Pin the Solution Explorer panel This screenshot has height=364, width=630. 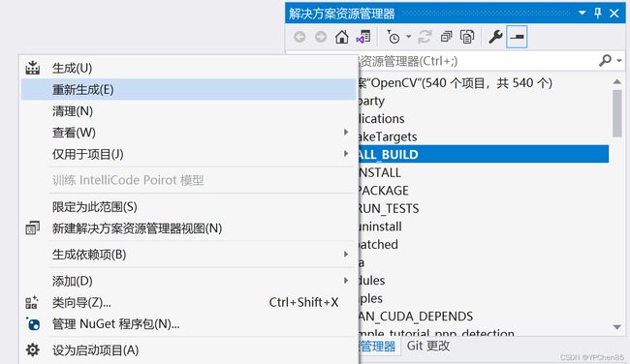[x=598, y=13]
